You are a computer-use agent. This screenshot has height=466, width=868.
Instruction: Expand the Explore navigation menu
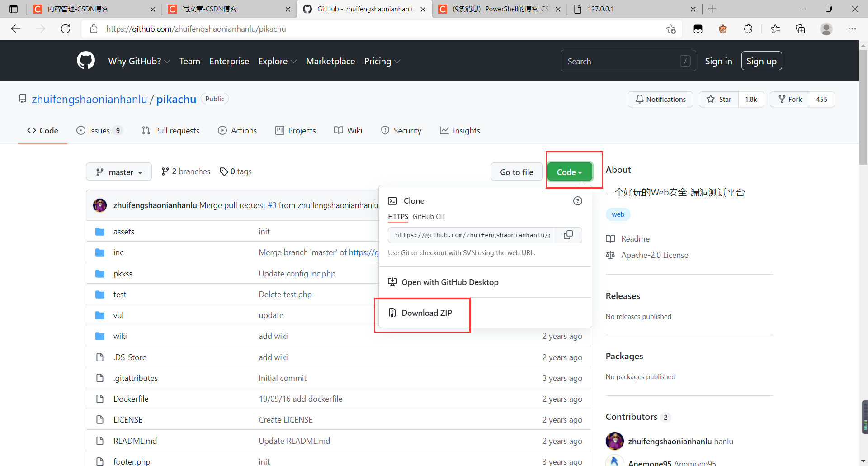pos(278,61)
